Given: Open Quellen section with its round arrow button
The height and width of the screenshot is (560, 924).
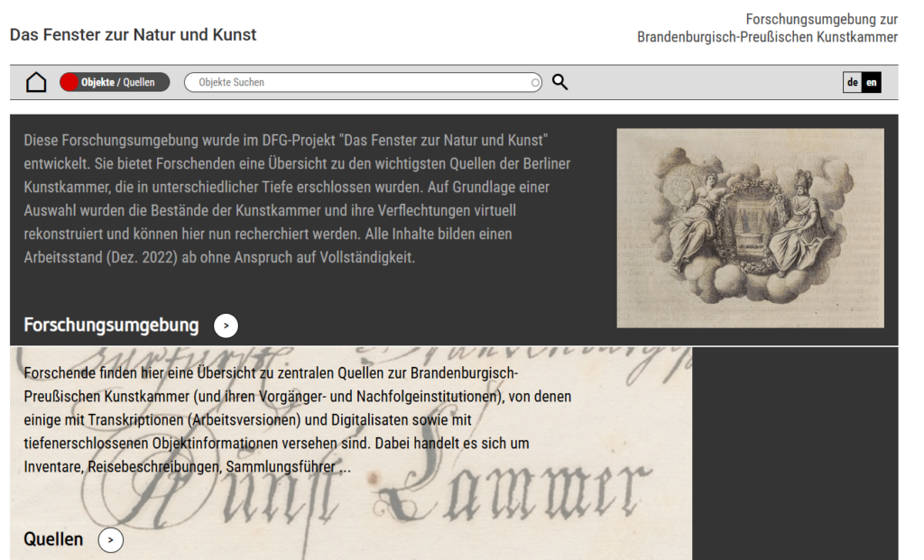Looking at the screenshot, I should point(110,540).
